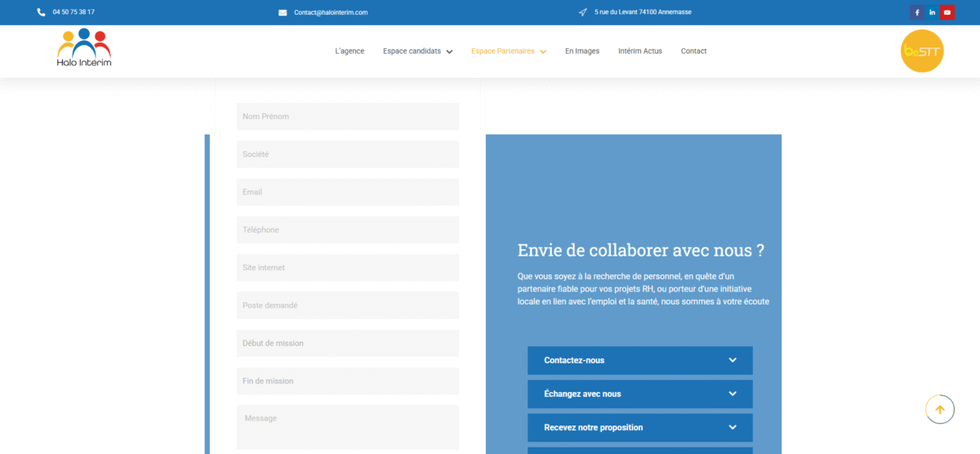980x454 pixels.
Task: Click chevron on Recevez notre proposition row
Action: tap(733, 427)
